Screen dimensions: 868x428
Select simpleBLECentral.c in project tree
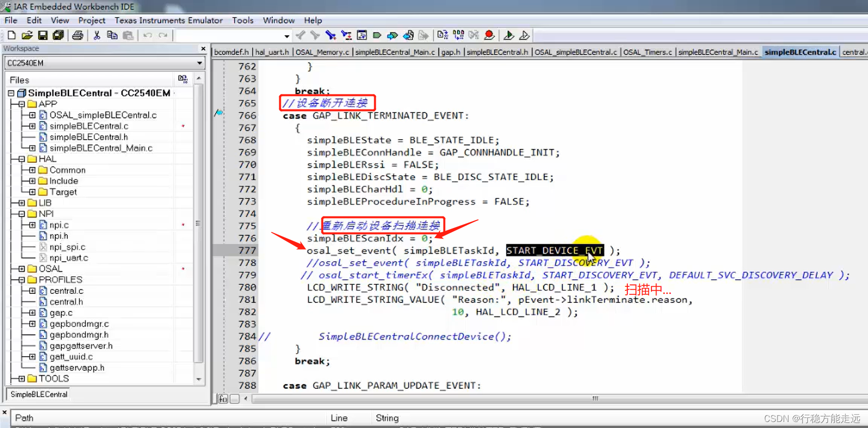(x=89, y=126)
